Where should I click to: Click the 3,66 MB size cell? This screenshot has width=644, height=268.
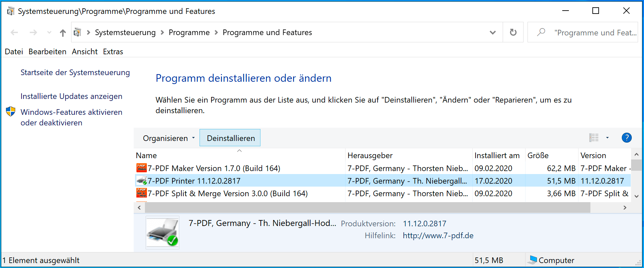click(561, 194)
